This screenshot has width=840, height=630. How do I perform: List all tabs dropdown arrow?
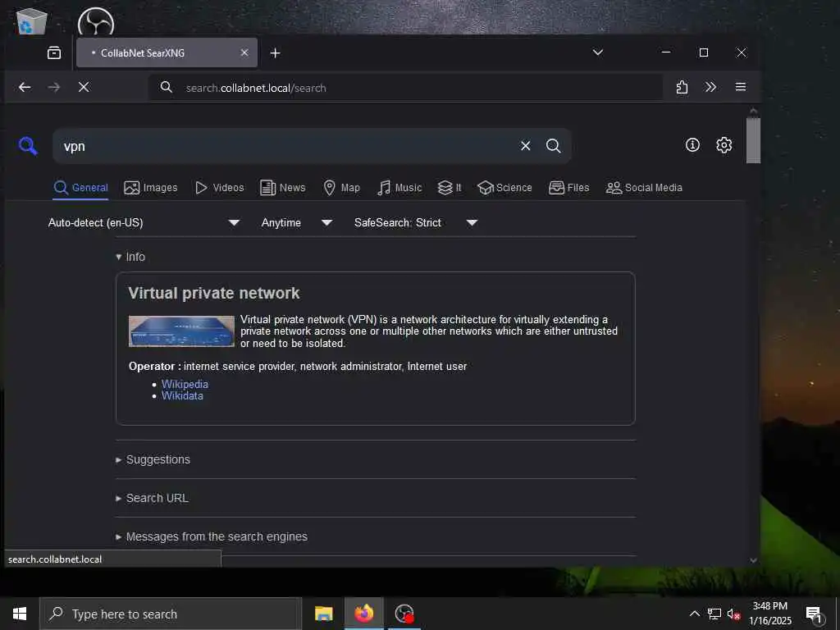click(598, 52)
